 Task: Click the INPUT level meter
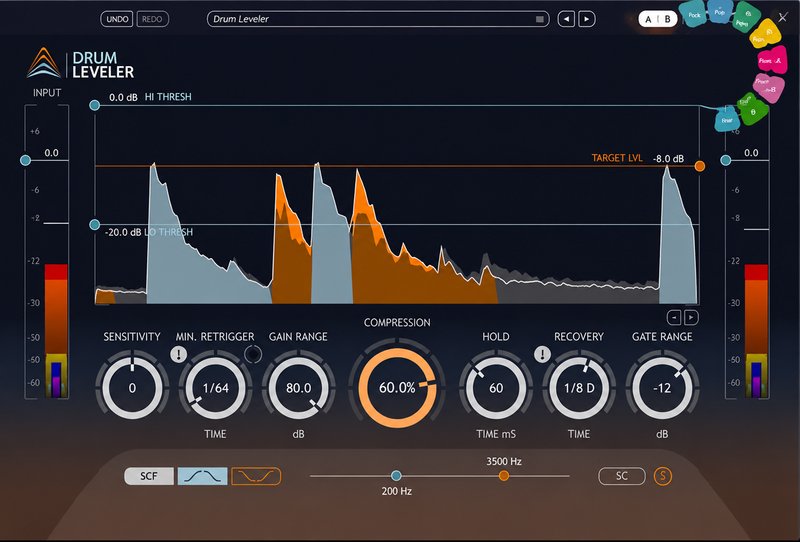(56, 331)
